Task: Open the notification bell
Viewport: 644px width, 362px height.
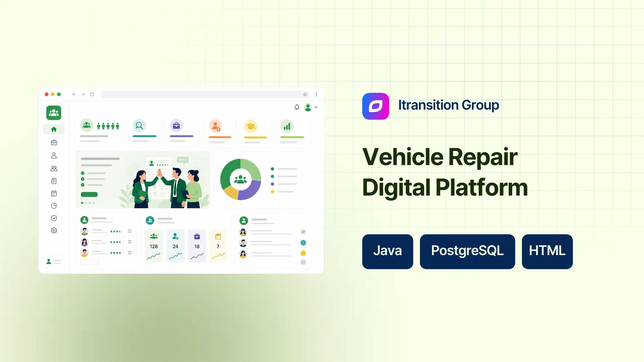Action: tap(297, 107)
